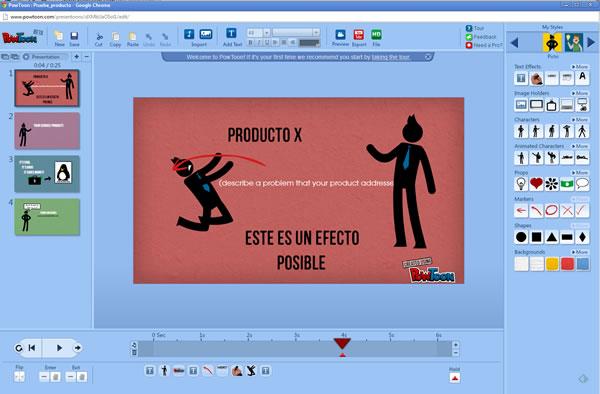Import an image with the picture icon
The width and height of the screenshot is (600, 394).
point(206,34)
